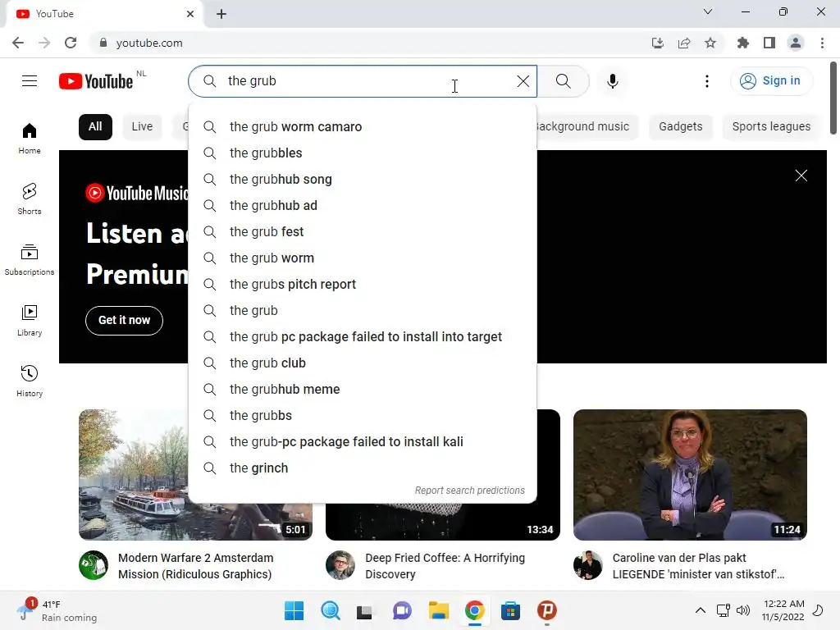
Task: Open channel avatar beside Caroline van der Plas
Action: [x=587, y=565]
